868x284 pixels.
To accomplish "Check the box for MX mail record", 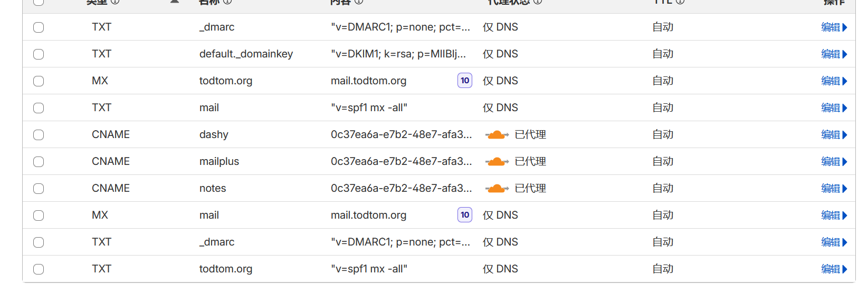I will (x=39, y=216).
